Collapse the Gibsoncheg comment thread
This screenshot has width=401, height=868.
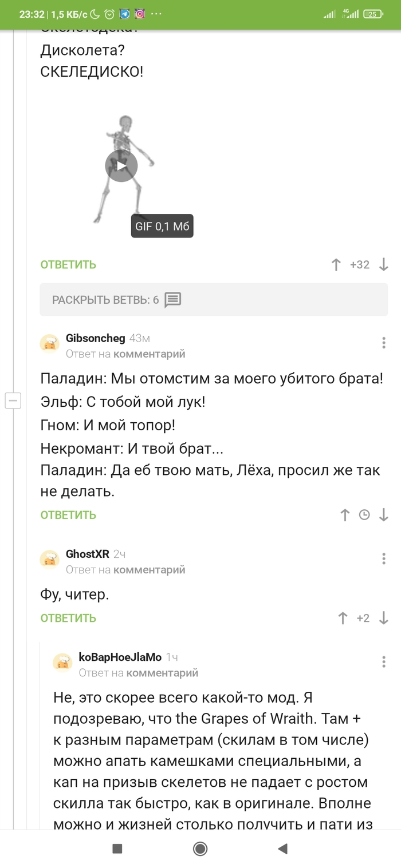click(13, 401)
